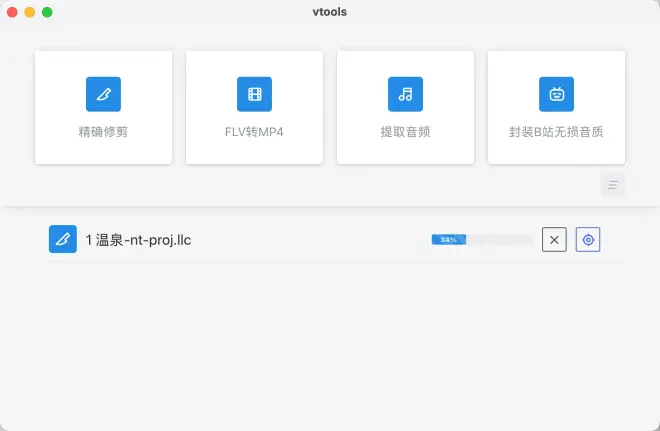Cancel the 1 温泉-nt-proj.llc task with X
Image resolution: width=660 pixels, height=431 pixels.
pyautogui.click(x=554, y=239)
